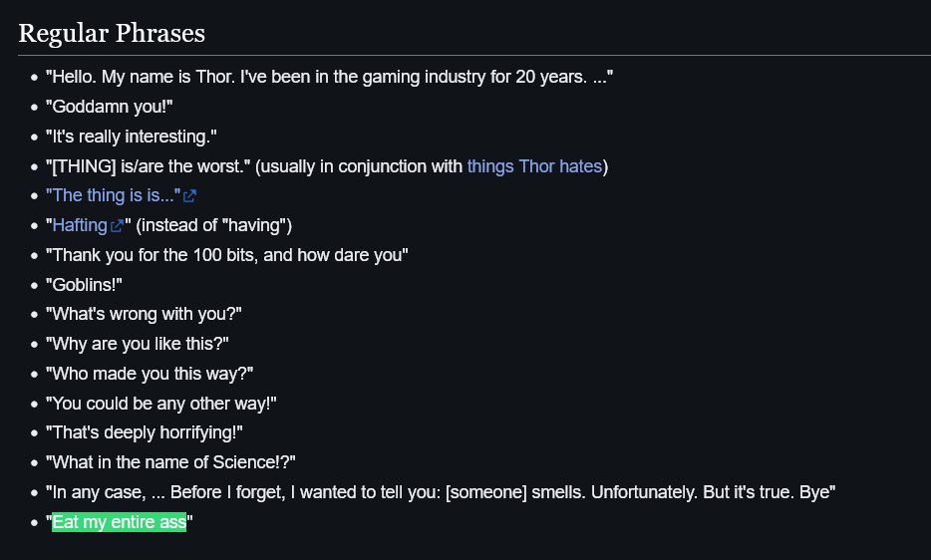Click the "Hello. My name is Thor" phrase
The height and width of the screenshot is (560, 931).
[x=330, y=77]
